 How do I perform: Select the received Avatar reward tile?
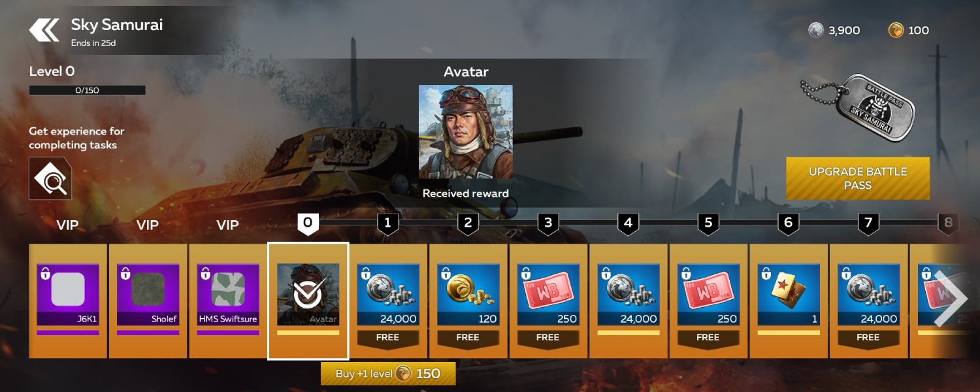pyautogui.click(x=308, y=301)
